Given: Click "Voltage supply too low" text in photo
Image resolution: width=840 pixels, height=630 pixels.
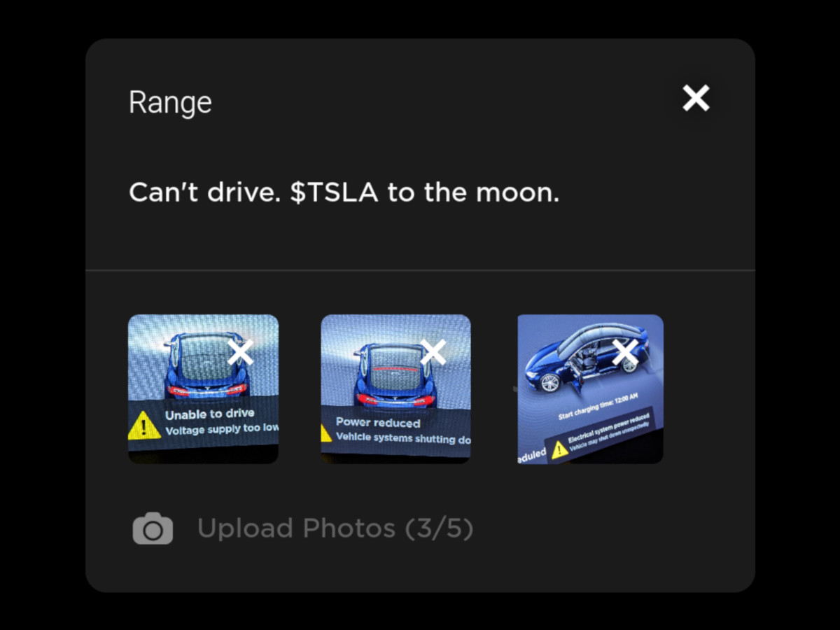Looking at the screenshot, I should click(222, 428).
